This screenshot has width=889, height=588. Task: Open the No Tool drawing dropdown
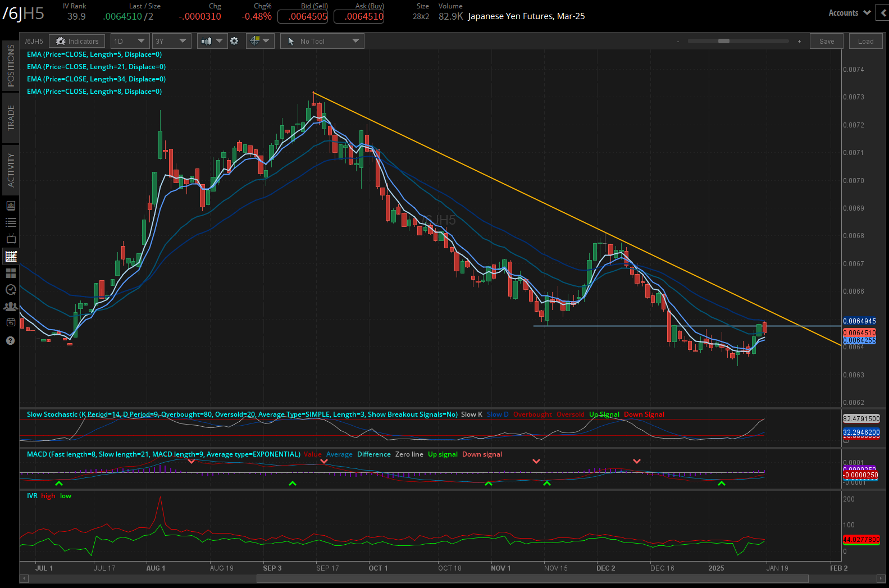click(x=322, y=41)
